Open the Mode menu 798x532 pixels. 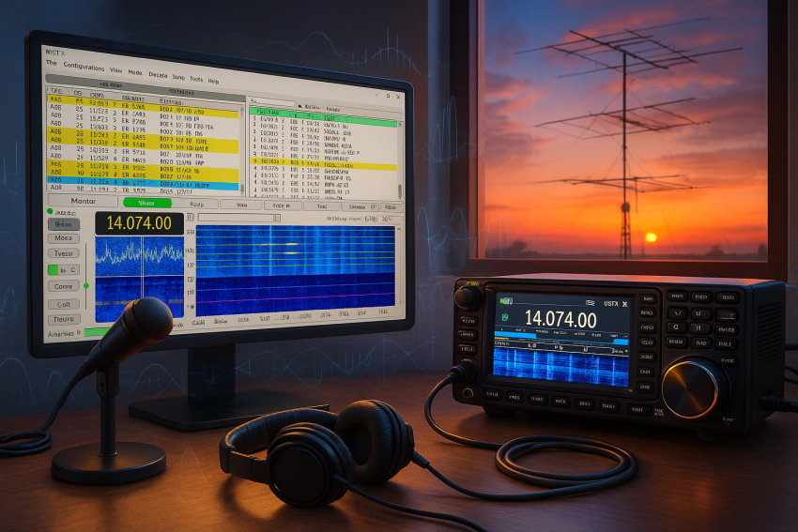(135, 72)
